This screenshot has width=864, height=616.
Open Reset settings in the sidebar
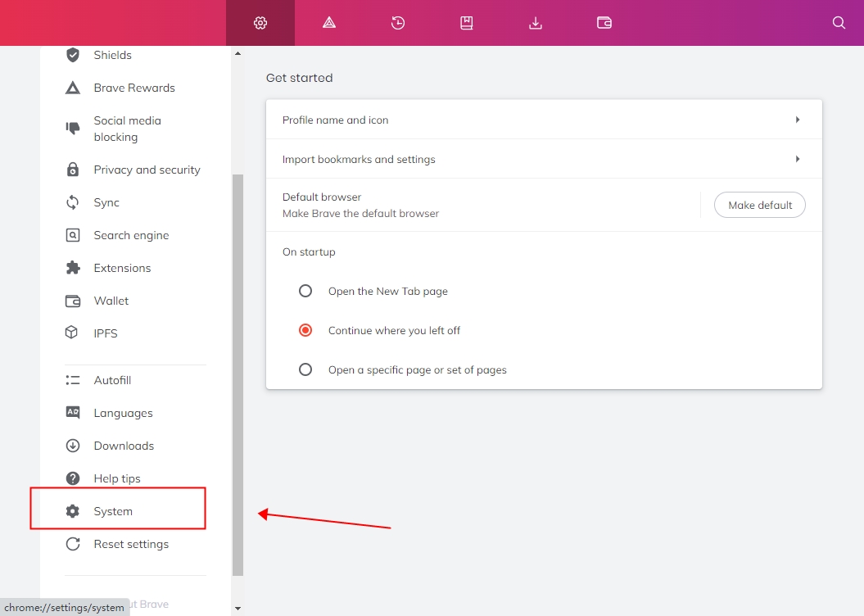point(131,544)
